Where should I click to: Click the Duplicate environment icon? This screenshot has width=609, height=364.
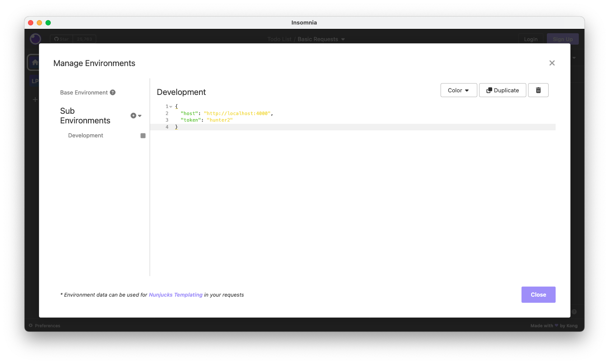tap(502, 90)
